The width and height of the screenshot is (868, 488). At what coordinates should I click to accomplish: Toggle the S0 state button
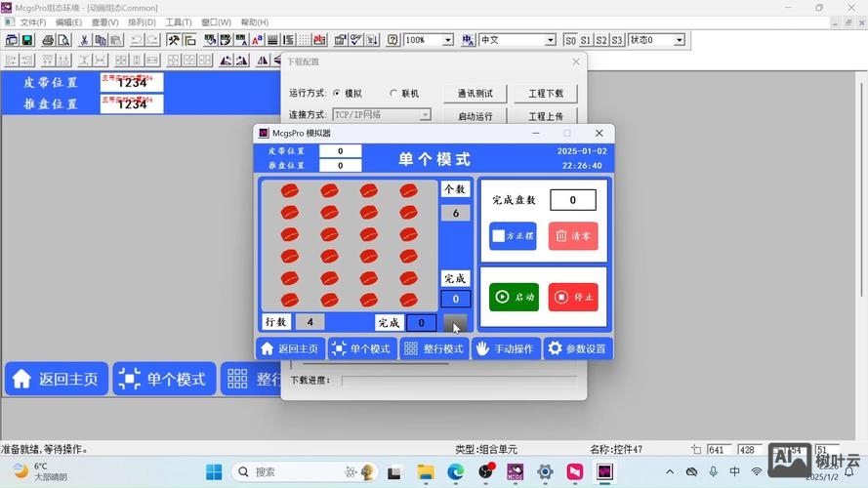pos(570,40)
